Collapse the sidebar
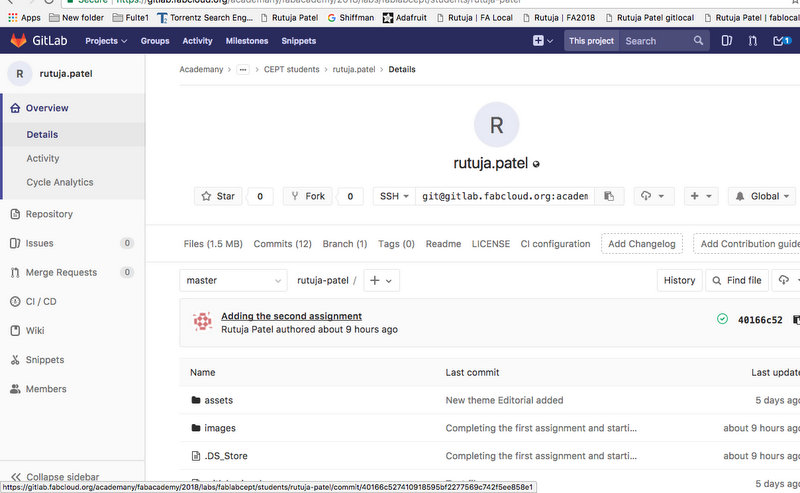This screenshot has width=800, height=493. 55,477
